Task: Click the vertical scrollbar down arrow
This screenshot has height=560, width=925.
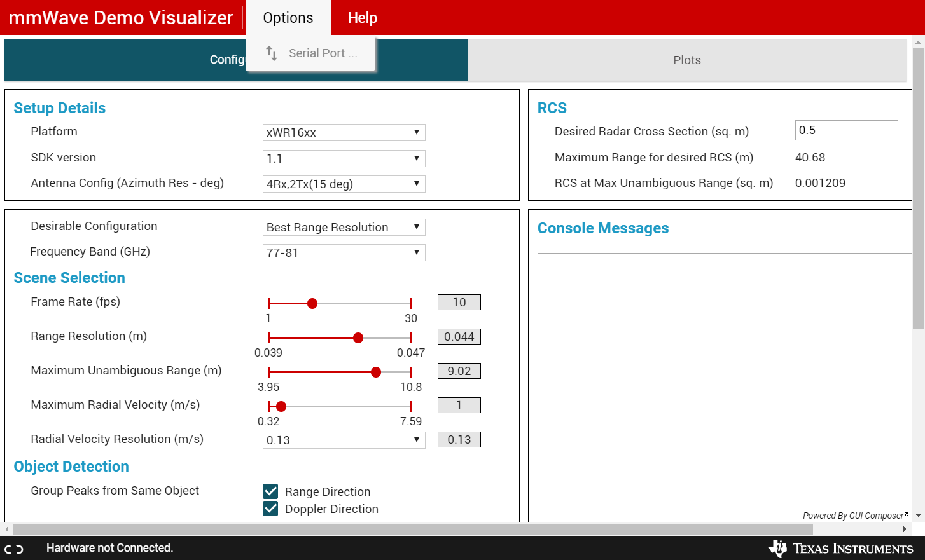Action: click(918, 516)
